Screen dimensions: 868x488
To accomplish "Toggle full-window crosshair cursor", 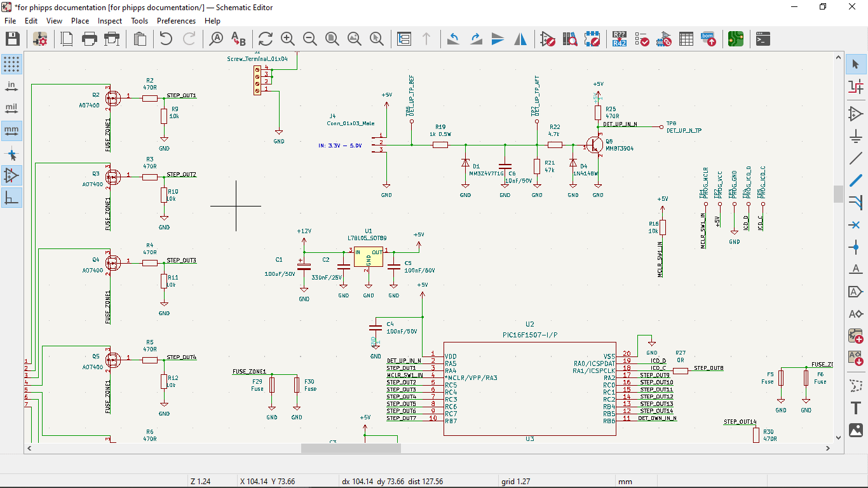I will (11, 152).
